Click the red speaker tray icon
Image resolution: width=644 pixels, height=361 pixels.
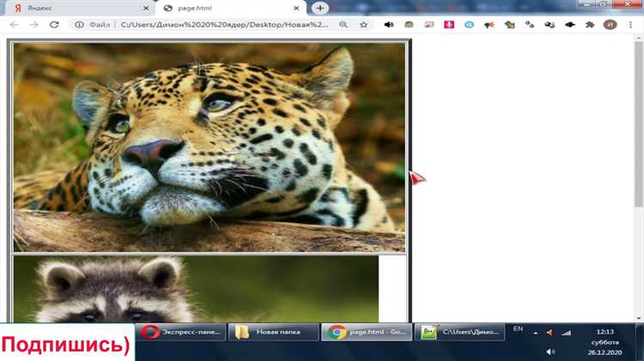[x=550, y=333]
